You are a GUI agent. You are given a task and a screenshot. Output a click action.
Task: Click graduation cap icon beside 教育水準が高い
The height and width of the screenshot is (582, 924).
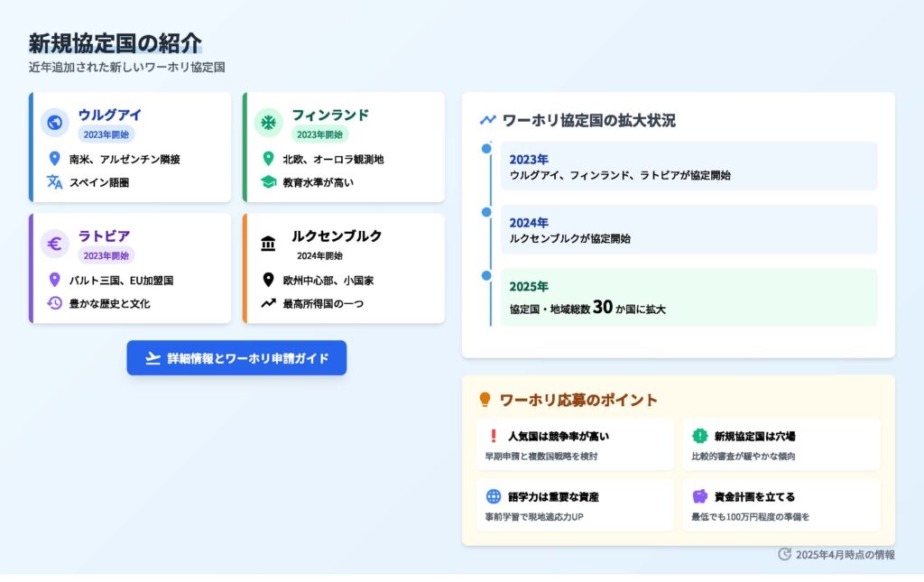click(268, 182)
